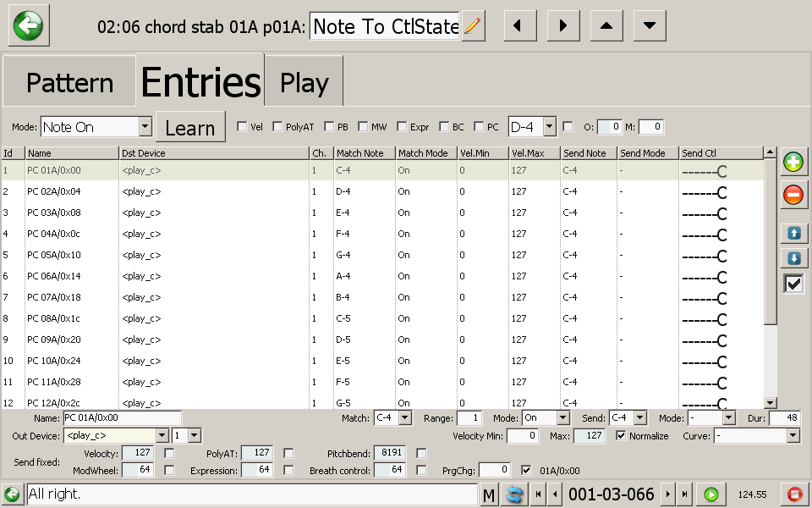Open the Mode dropdown showing Note On

pos(145,127)
